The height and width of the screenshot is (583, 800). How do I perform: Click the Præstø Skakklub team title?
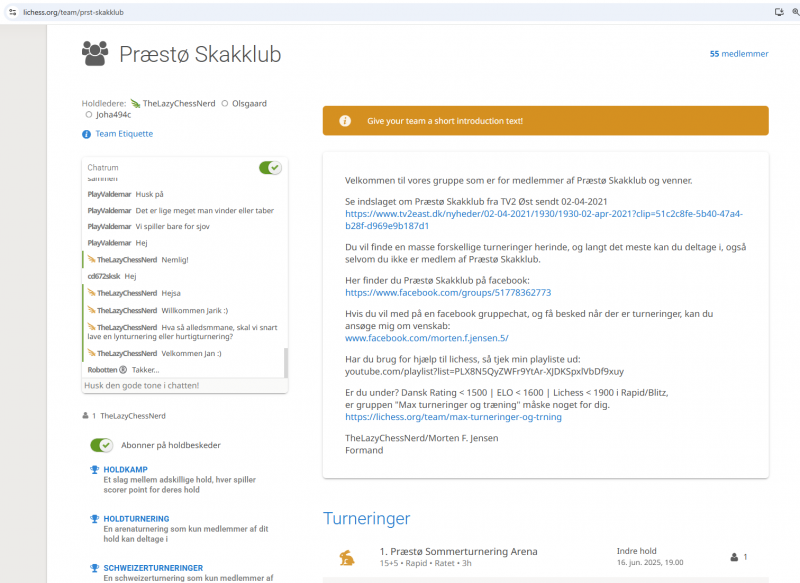pyautogui.click(x=200, y=54)
